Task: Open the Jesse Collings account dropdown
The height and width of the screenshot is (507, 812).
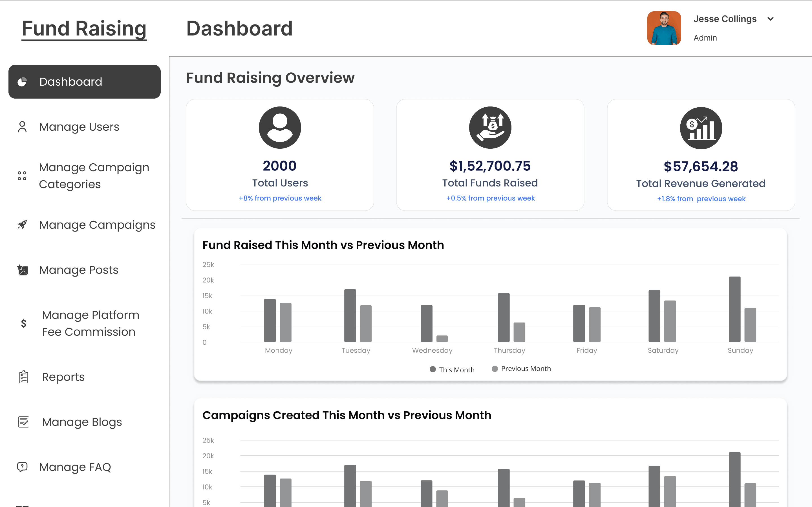Action: pyautogui.click(x=725, y=19)
